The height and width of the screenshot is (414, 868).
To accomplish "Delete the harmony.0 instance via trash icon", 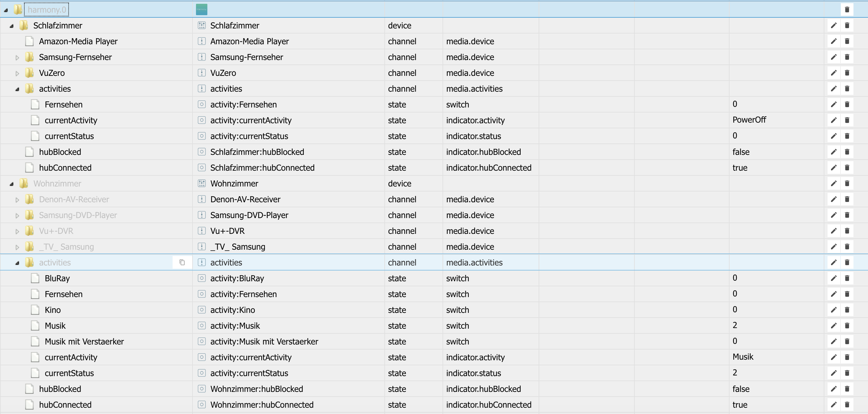I will (x=847, y=9).
